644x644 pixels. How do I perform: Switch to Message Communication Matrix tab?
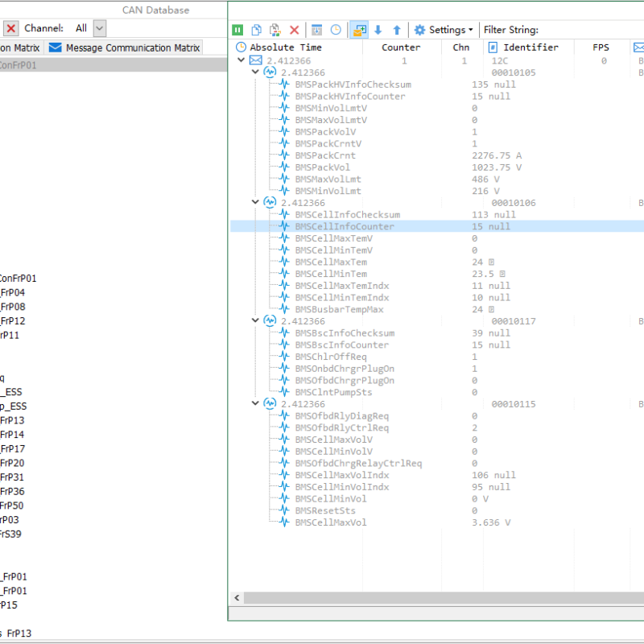[124, 47]
